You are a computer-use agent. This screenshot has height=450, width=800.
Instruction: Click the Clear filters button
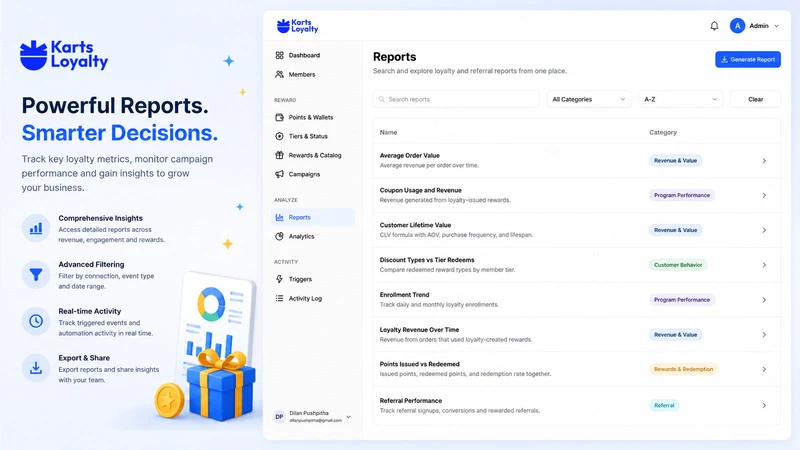coord(755,99)
